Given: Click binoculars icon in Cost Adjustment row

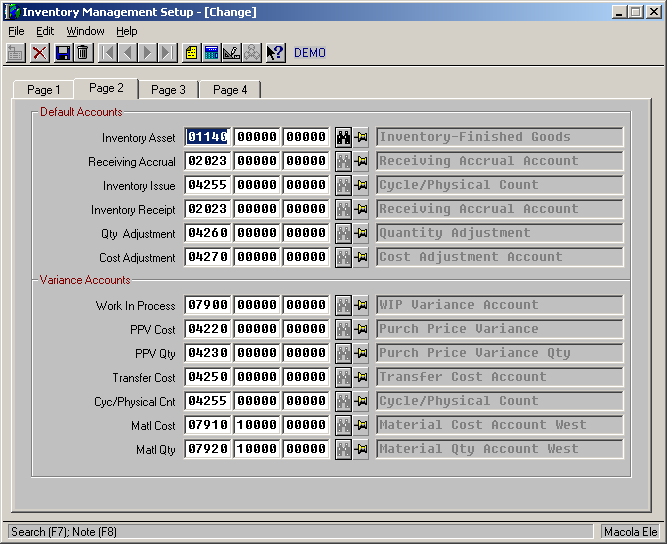Looking at the screenshot, I should pos(343,257).
